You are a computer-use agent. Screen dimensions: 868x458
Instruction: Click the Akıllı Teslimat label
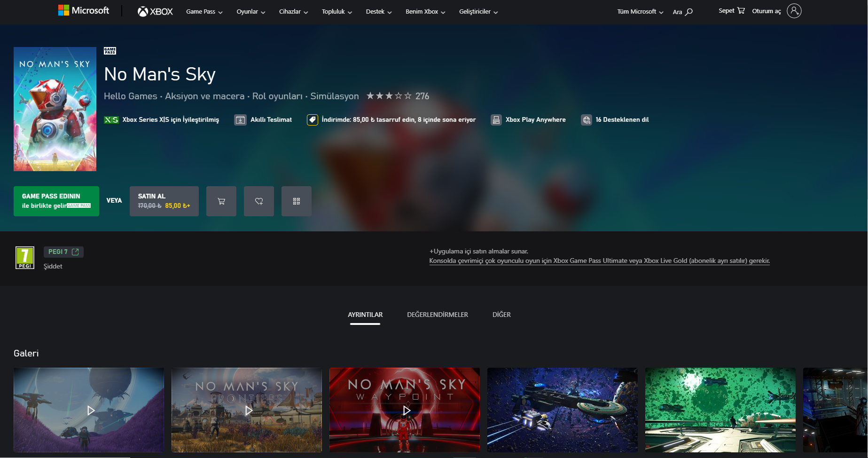pos(271,120)
